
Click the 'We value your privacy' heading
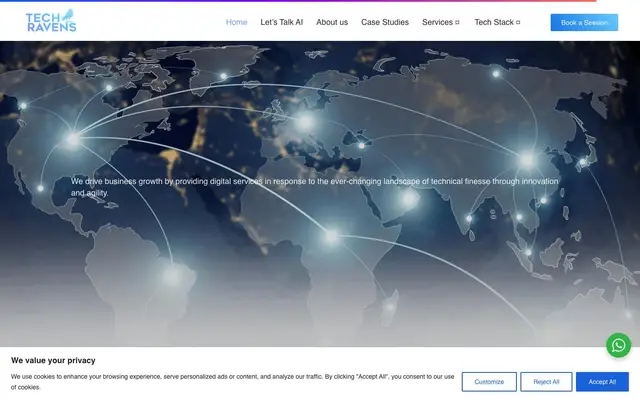pos(53,360)
